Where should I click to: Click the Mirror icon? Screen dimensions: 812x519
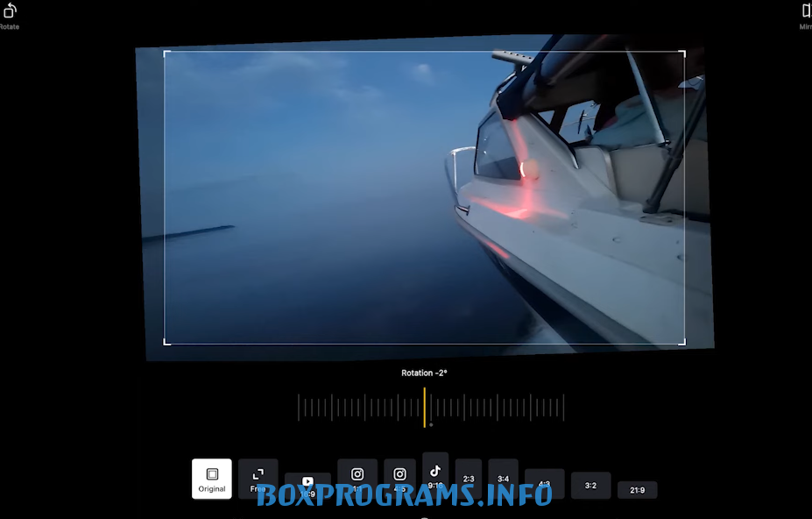806,12
